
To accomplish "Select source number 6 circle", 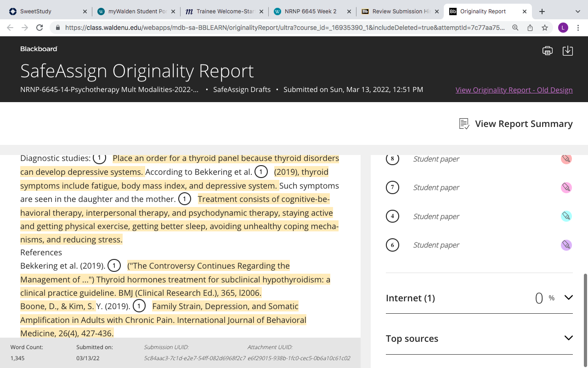I will 392,245.
